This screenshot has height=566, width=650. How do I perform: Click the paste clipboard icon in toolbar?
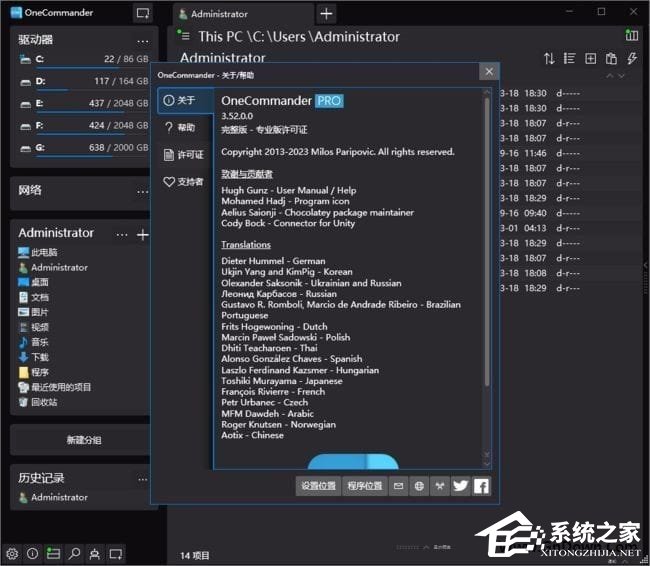[611, 58]
